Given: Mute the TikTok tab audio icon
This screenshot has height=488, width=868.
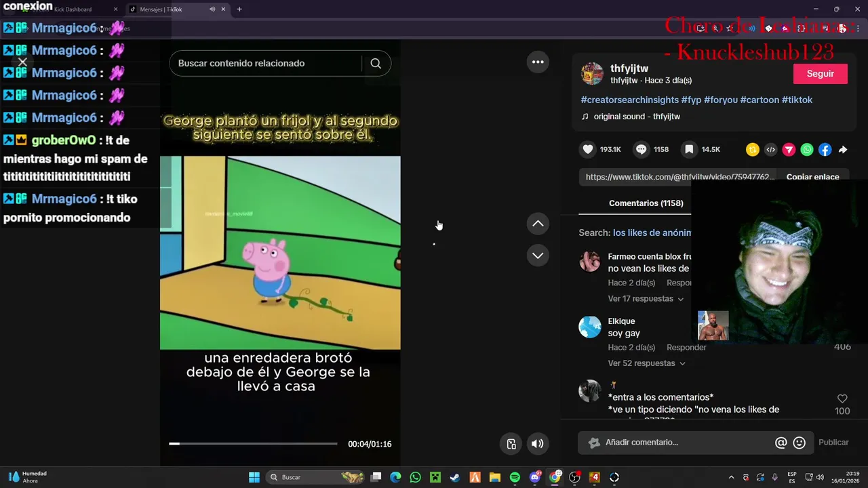Looking at the screenshot, I should (212, 9).
